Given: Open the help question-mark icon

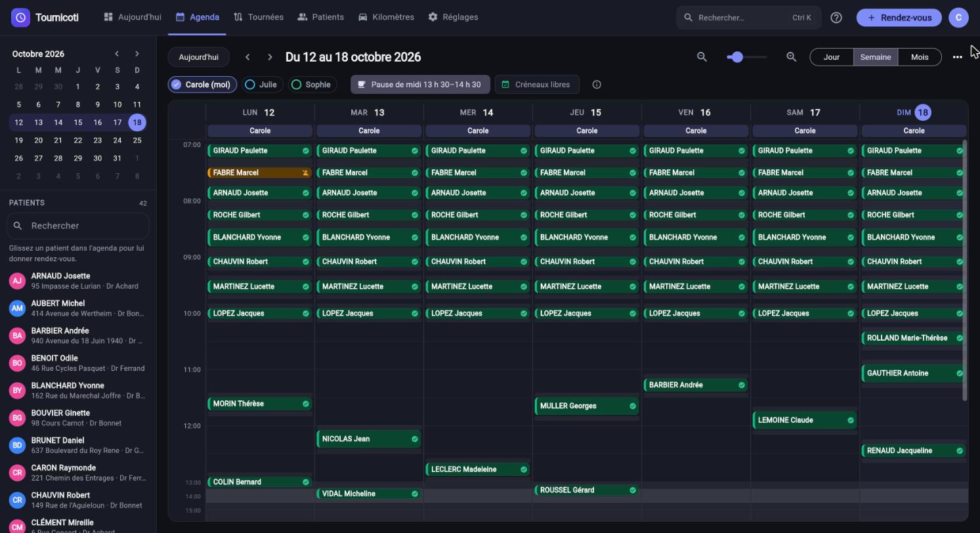Looking at the screenshot, I should (836, 18).
